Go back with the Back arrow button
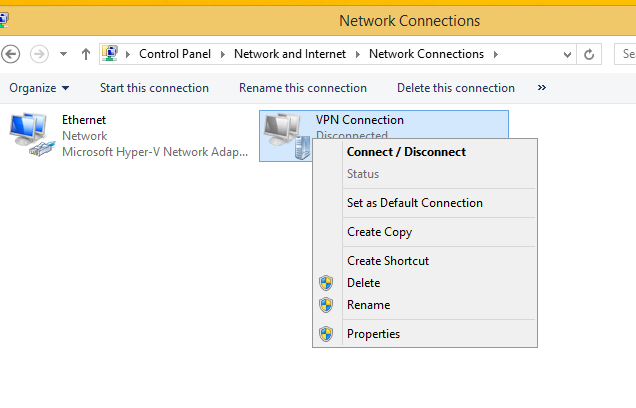 pyautogui.click(x=11, y=54)
